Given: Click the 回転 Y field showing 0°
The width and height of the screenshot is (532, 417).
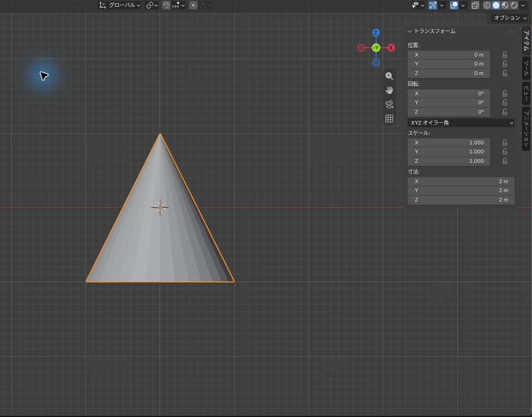Looking at the screenshot, I should [448, 102].
